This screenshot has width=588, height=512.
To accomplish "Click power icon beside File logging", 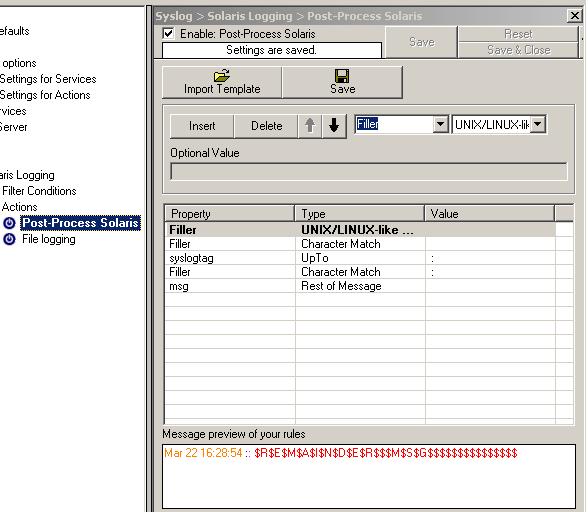I will point(9,239).
